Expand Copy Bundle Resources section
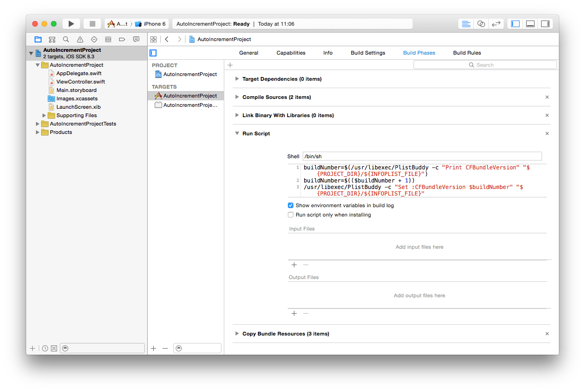The height and width of the screenshot is (392, 585). 237,334
